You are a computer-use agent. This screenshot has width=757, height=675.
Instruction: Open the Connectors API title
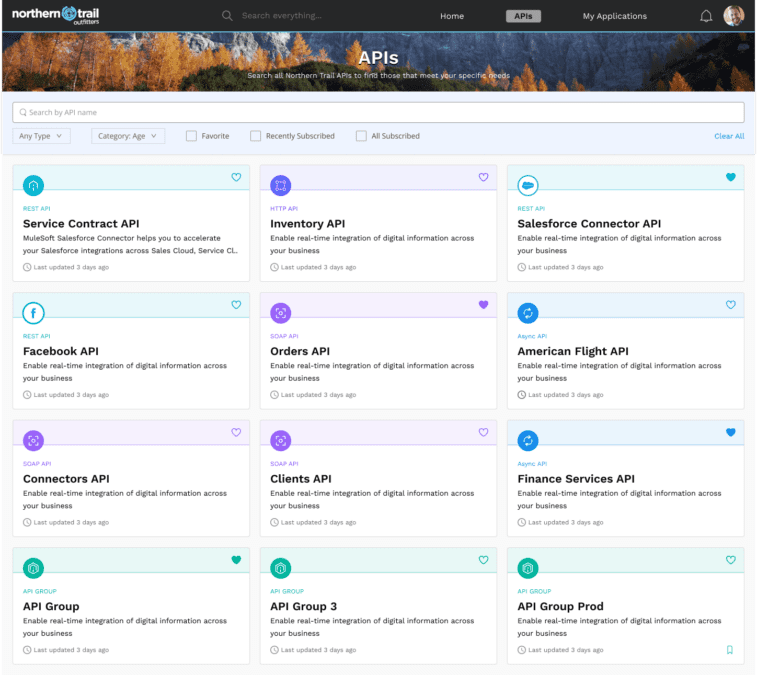click(x=66, y=478)
